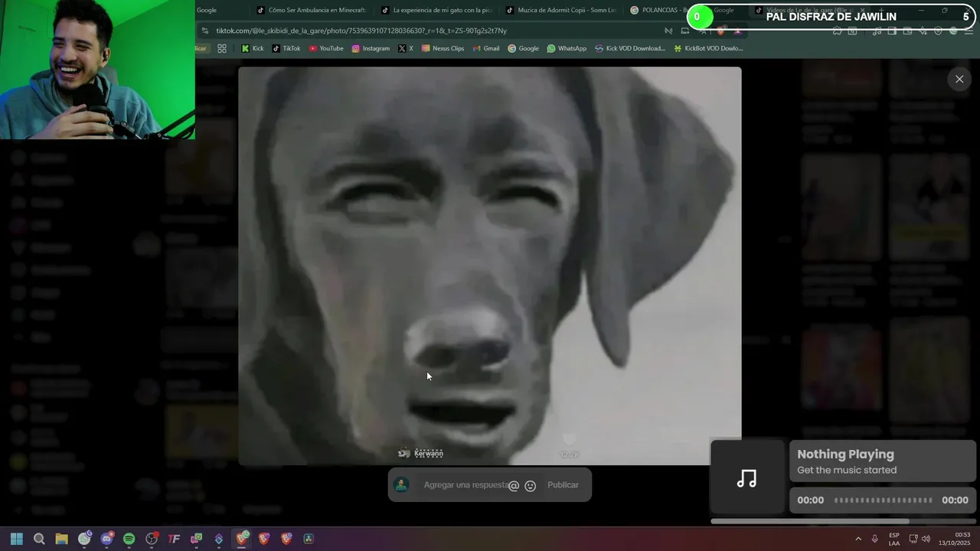
Task: Open Windows taskbar search
Action: pyautogui.click(x=39, y=539)
